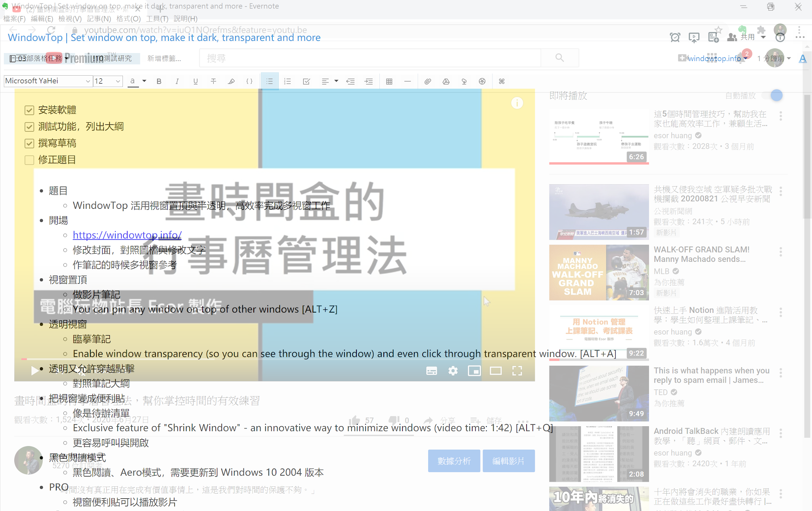Seek on the YouTube video progress bar

tap(274, 359)
